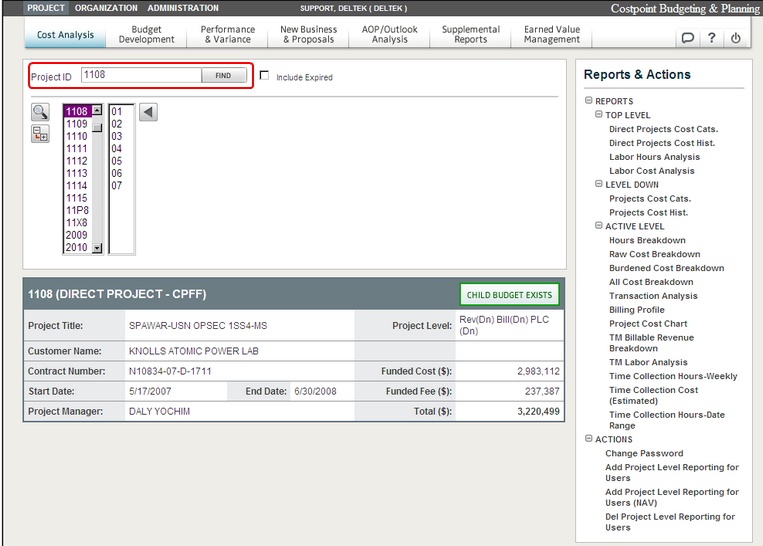Screen dimensions: 763x546
Task: Open help via question mark icon
Action: (711, 38)
